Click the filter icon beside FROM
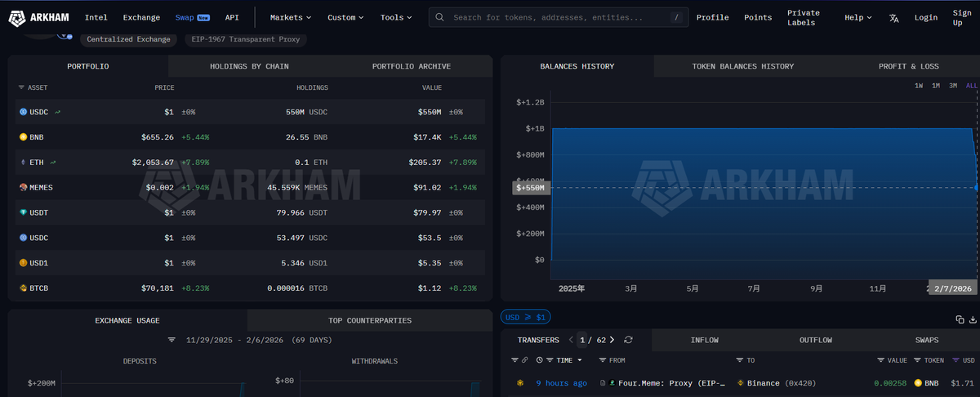This screenshot has height=397, width=980. (x=602, y=360)
